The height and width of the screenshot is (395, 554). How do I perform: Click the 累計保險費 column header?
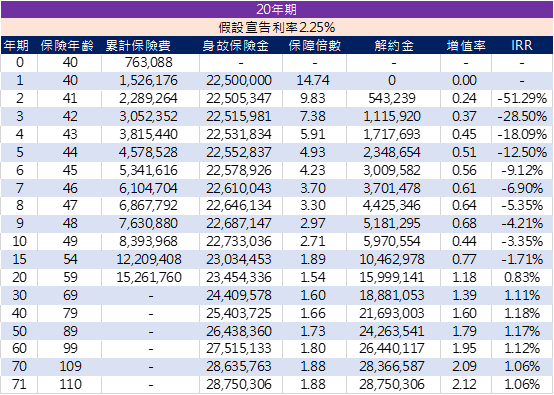click(138, 46)
